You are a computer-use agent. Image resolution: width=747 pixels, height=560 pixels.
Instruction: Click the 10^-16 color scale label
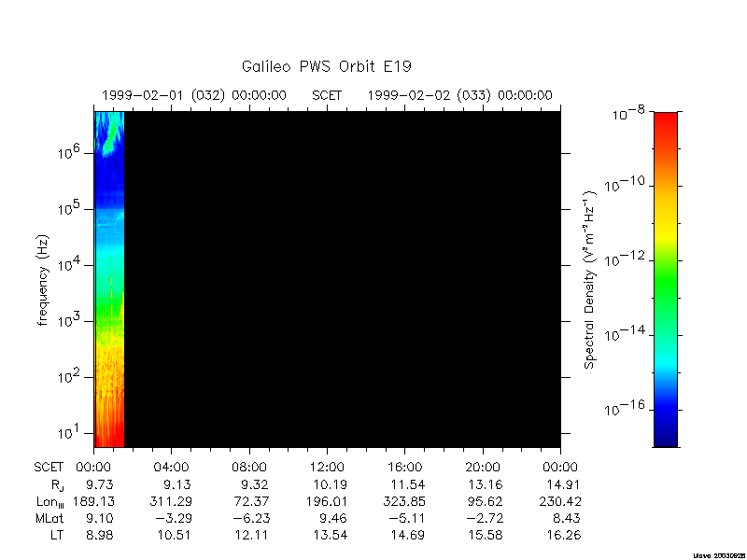pos(624,408)
